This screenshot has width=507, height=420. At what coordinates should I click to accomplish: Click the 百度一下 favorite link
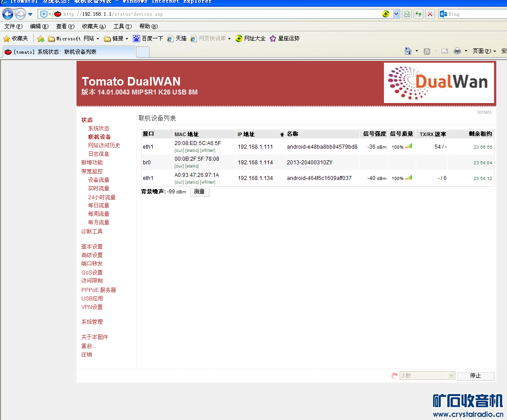coord(148,39)
